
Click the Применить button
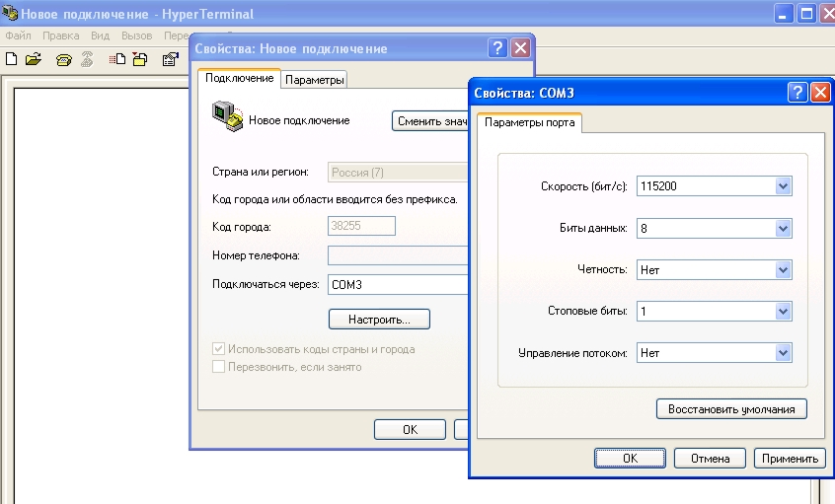point(790,459)
